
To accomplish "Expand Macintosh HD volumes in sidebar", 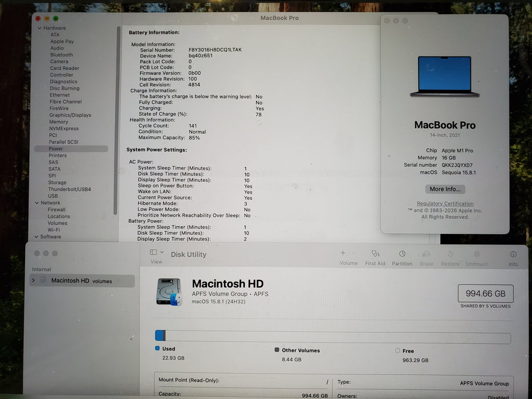I will pyautogui.click(x=33, y=280).
